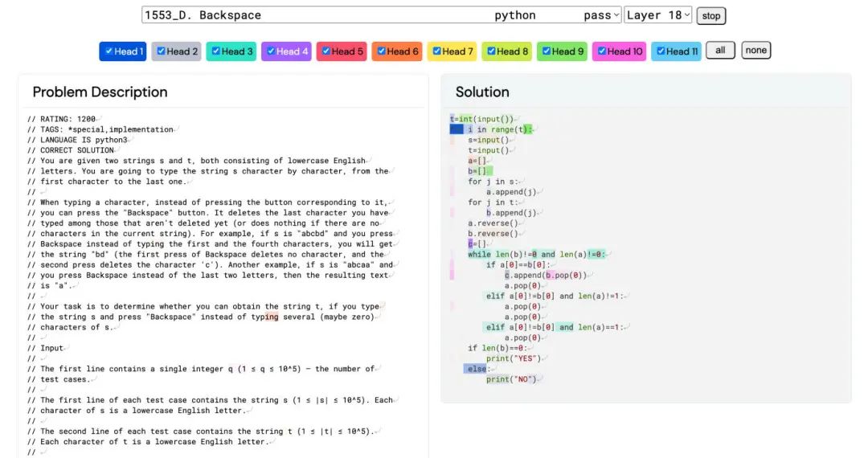Uncheck the Head 1 checkbox

107,51
